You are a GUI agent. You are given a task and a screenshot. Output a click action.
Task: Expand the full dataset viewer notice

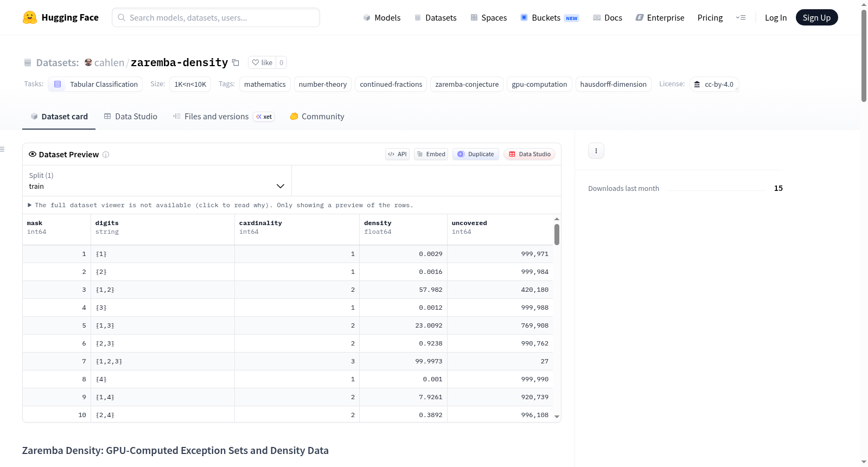[220, 205]
